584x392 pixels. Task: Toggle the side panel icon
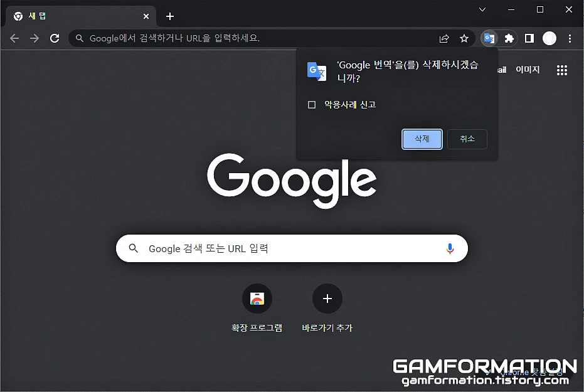pyautogui.click(x=529, y=38)
